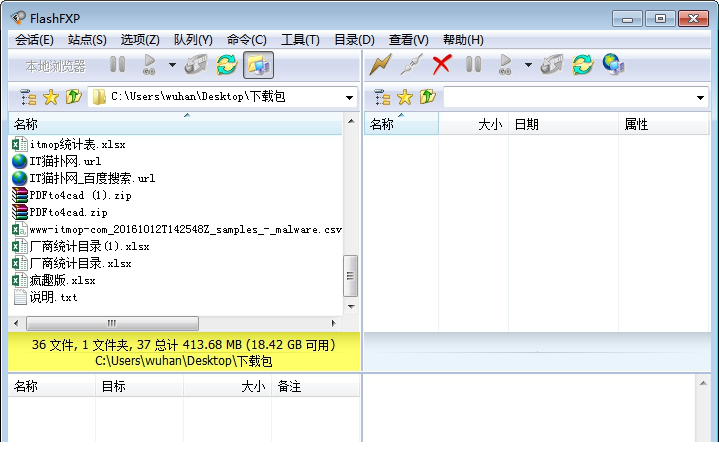Open local pane favorites star

pos(51,97)
